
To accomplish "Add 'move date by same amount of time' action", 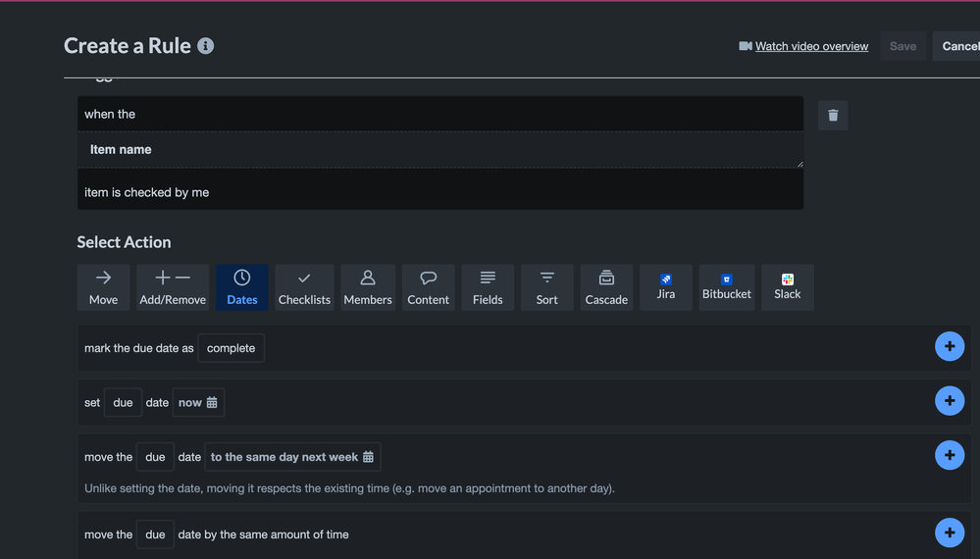I will click(950, 533).
